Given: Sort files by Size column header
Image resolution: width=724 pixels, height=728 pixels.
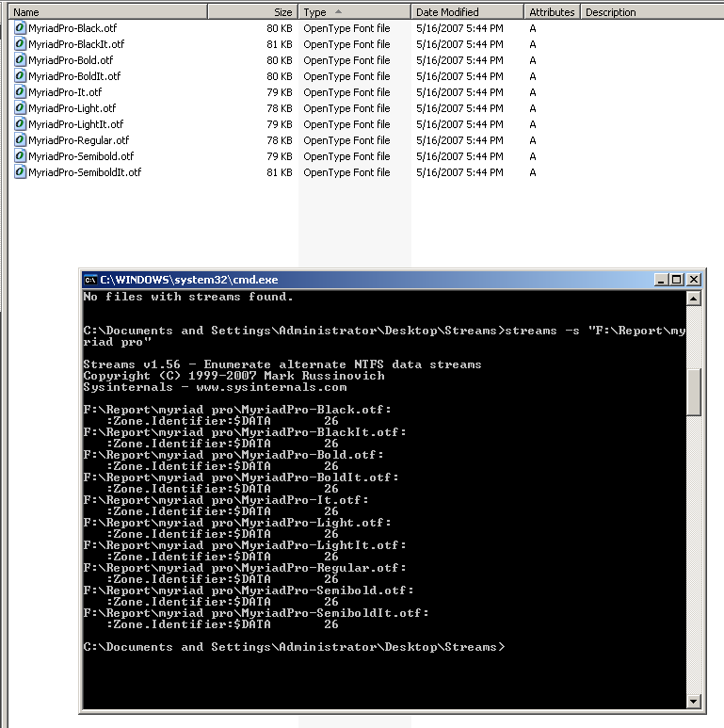Looking at the screenshot, I should (252, 12).
